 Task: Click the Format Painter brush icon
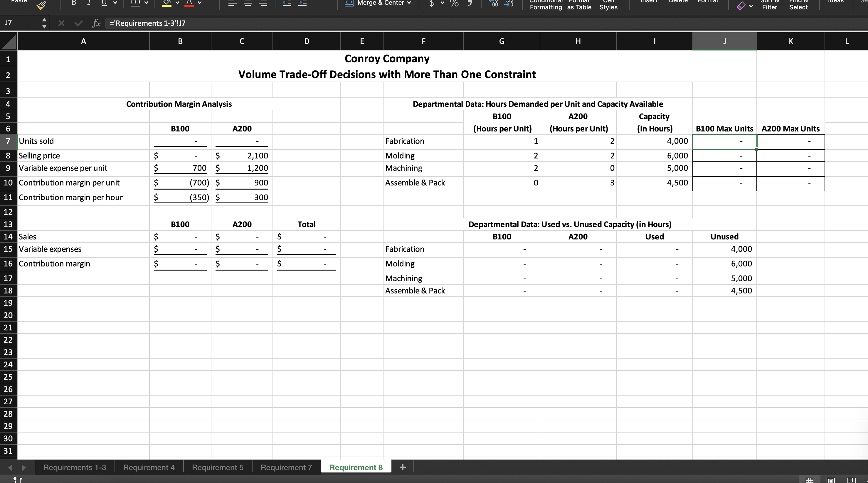pyautogui.click(x=41, y=5)
